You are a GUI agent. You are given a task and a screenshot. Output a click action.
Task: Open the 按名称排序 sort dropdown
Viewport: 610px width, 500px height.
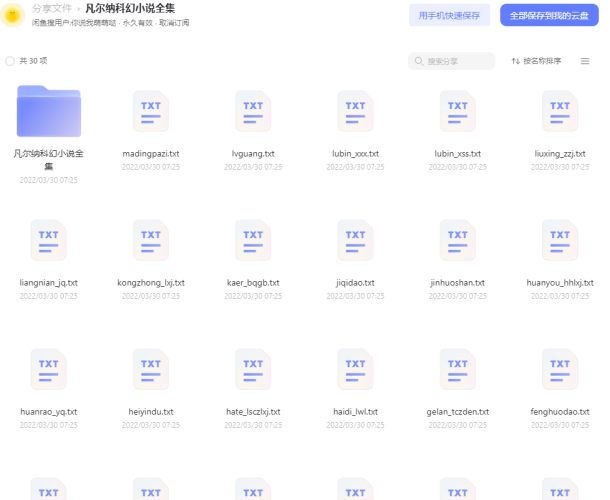coord(536,61)
